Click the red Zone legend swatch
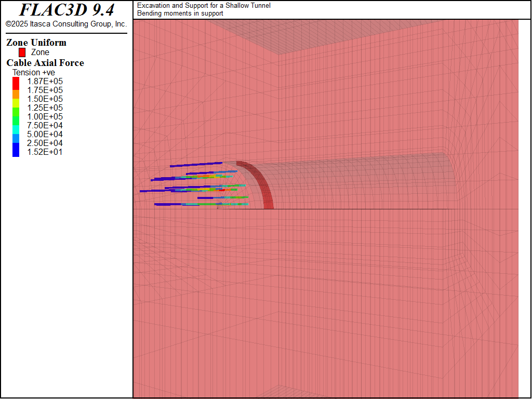 (22, 52)
